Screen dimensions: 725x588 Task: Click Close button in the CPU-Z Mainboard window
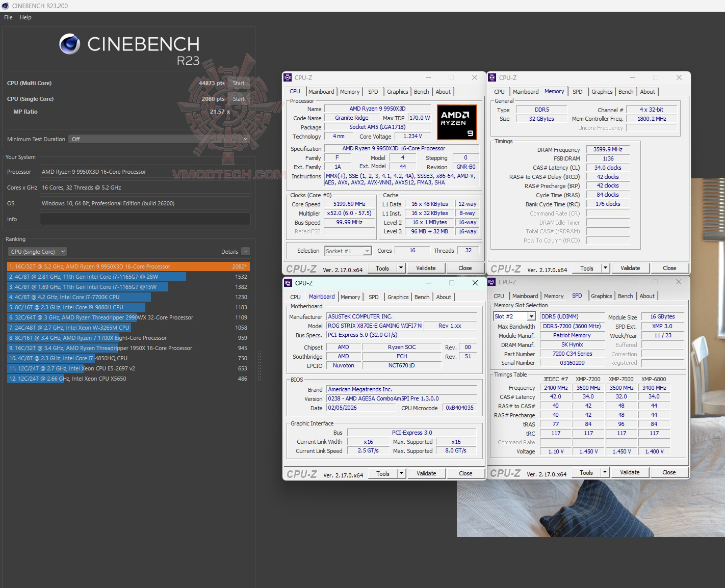pos(465,473)
